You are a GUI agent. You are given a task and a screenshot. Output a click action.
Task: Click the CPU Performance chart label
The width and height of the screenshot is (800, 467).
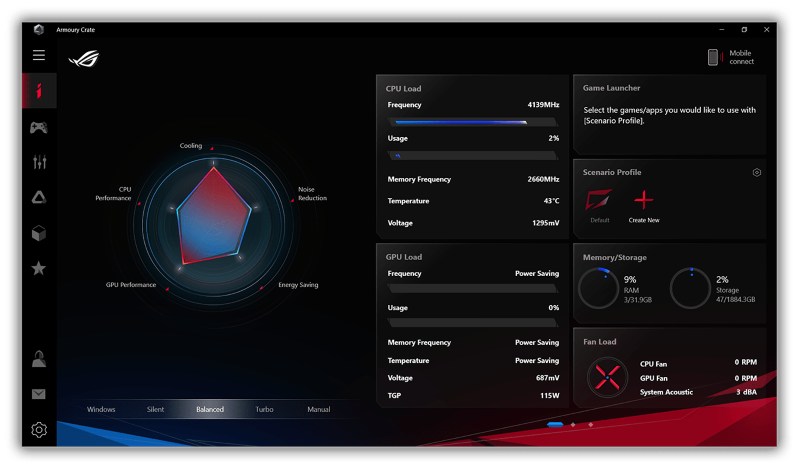[x=113, y=193]
